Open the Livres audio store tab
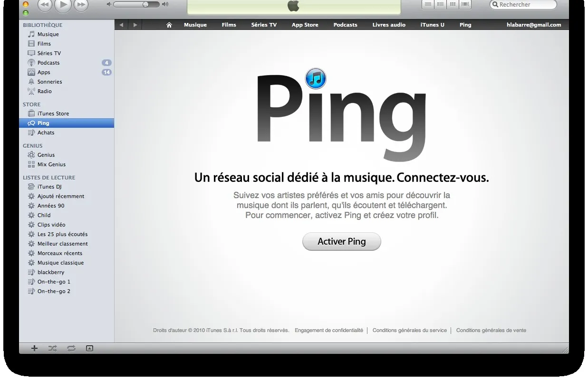This screenshot has width=588, height=380. (389, 25)
